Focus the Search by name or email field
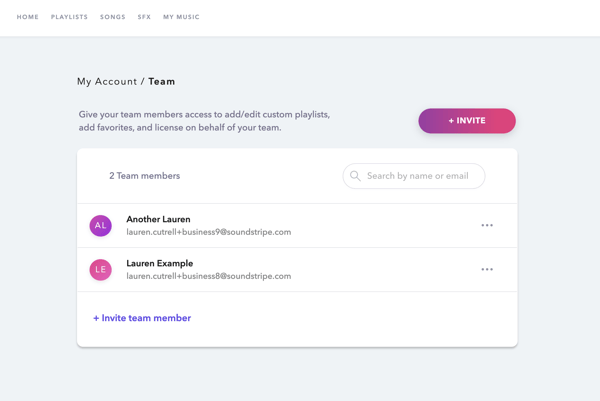 pyautogui.click(x=420, y=176)
